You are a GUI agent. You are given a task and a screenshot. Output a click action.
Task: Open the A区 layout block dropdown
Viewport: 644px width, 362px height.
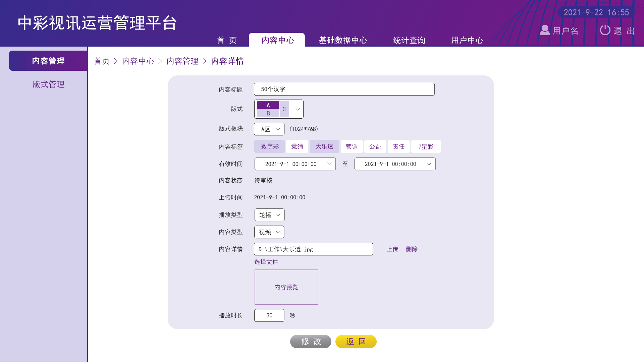click(x=269, y=129)
